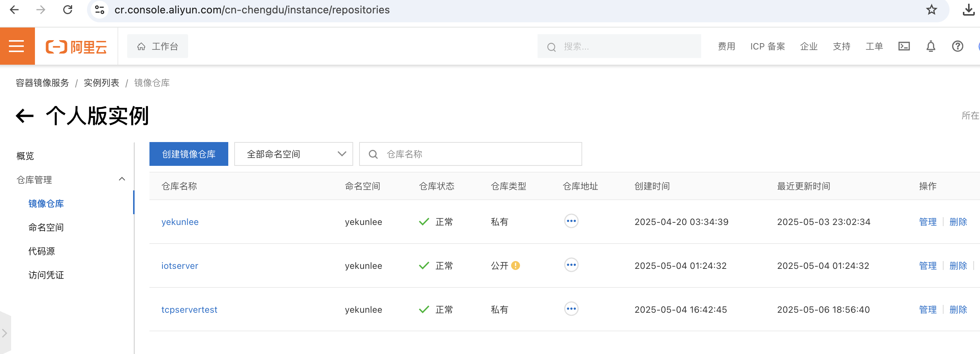Screen dimensions: 980x354
Task: Expand the collapsed side panel arrow
Action: [x=4, y=333]
